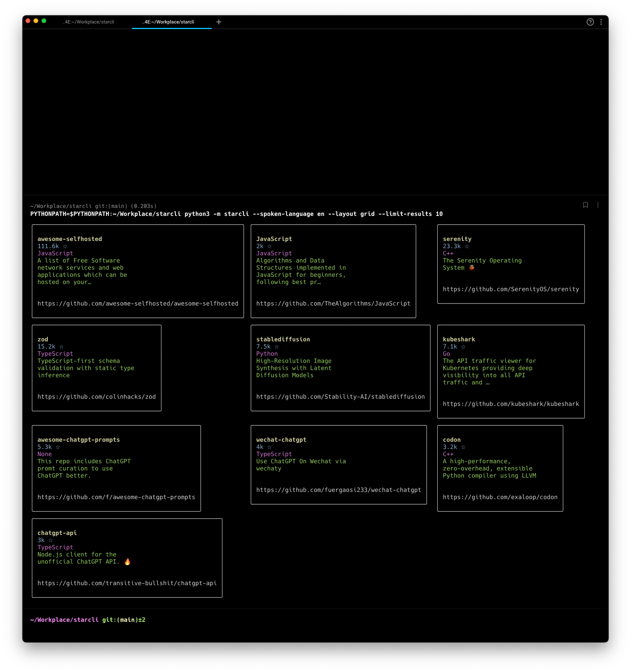Click the 23.3k star count
Viewport: 631px width, 672px height.
[x=452, y=246]
